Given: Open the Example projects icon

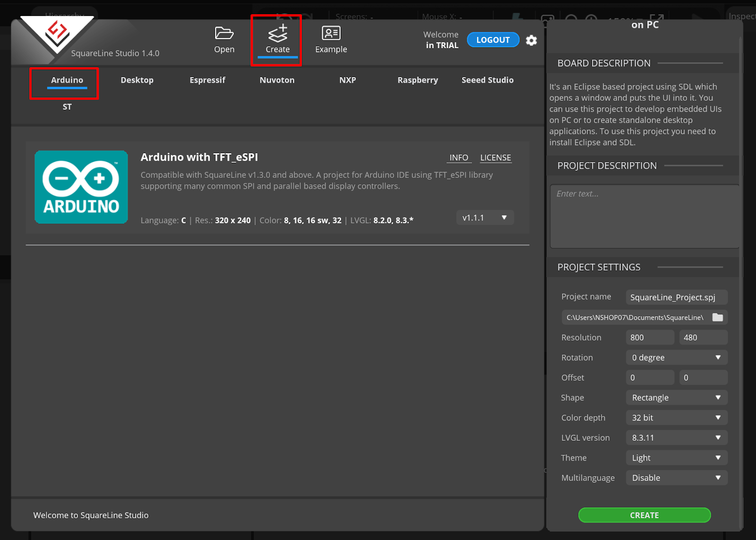Looking at the screenshot, I should click(x=331, y=40).
